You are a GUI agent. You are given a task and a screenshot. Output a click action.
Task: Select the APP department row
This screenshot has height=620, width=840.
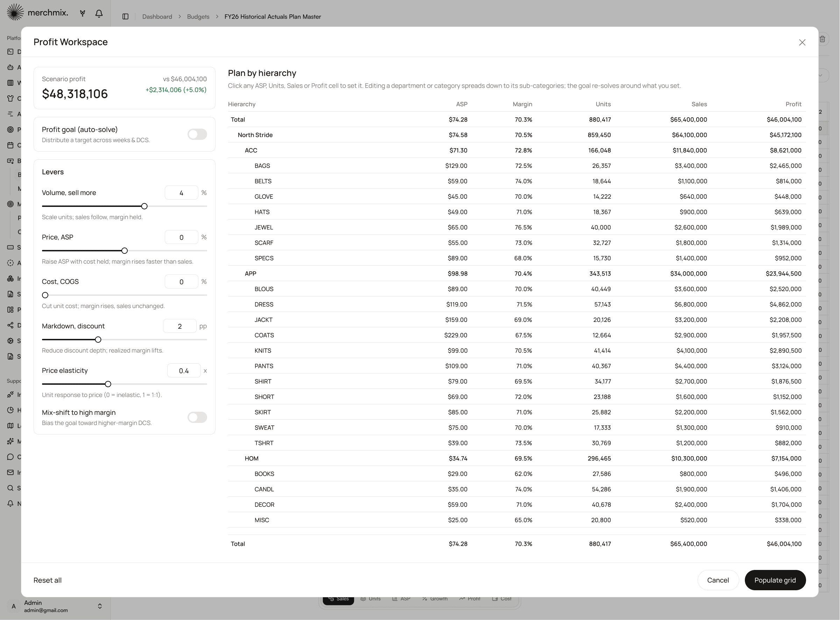(517, 274)
